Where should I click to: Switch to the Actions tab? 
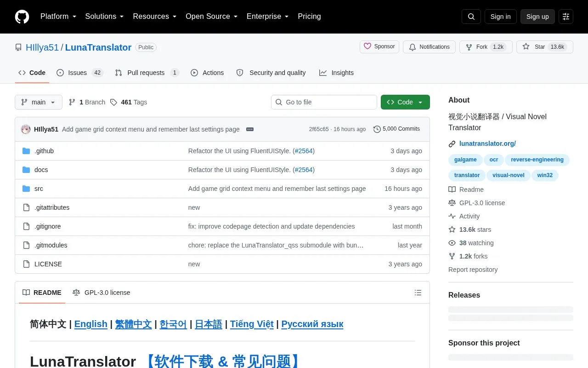(x=207, y=73)
